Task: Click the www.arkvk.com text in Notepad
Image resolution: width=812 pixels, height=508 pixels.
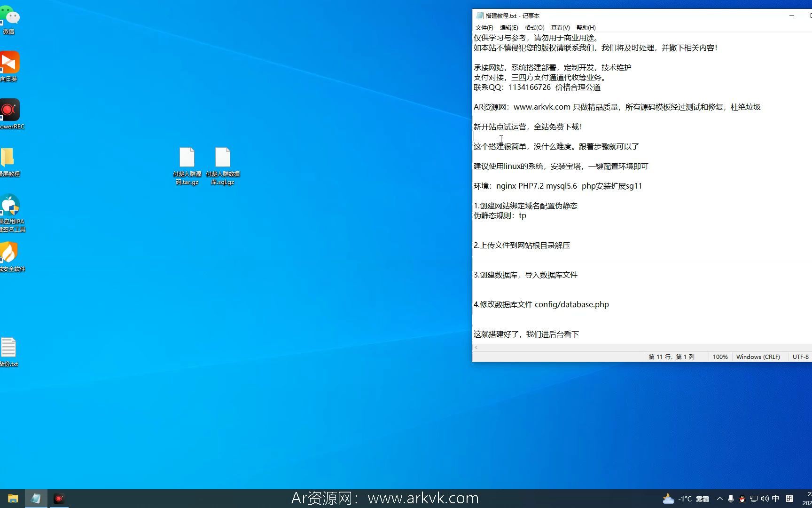Action: [542, 107]
